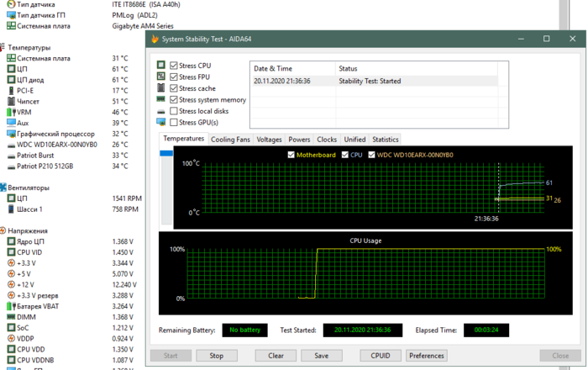This screenshot has width=588, height=370.
Task: Select the Unified tab
Action: pos(354,140)
